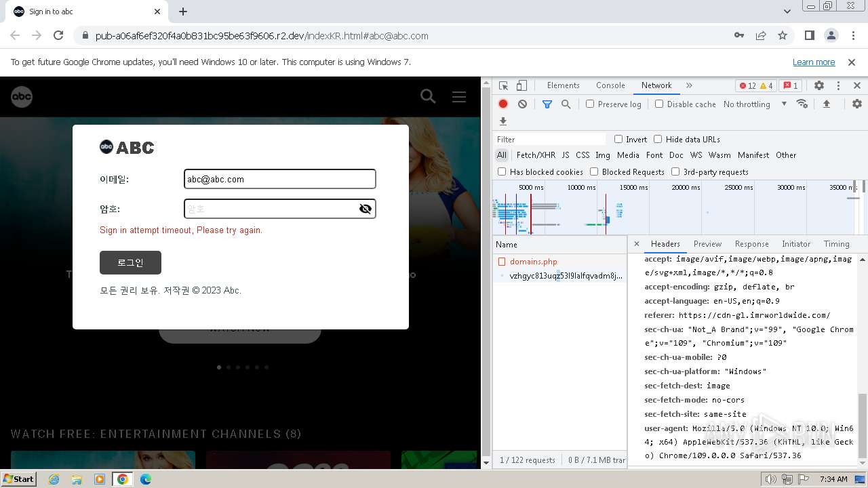Screen dimensions: 868x488
Task: Switch to the Elements tab
Action: [563, 85]
